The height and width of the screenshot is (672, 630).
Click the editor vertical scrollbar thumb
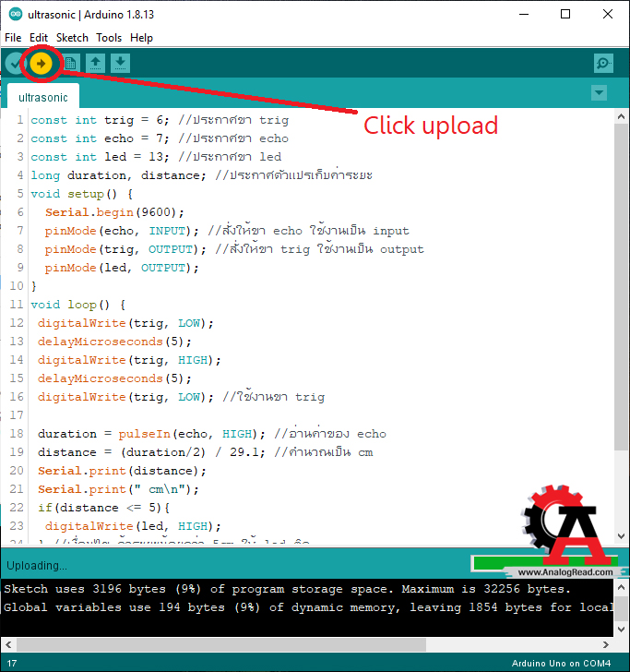tap(621, 287)
